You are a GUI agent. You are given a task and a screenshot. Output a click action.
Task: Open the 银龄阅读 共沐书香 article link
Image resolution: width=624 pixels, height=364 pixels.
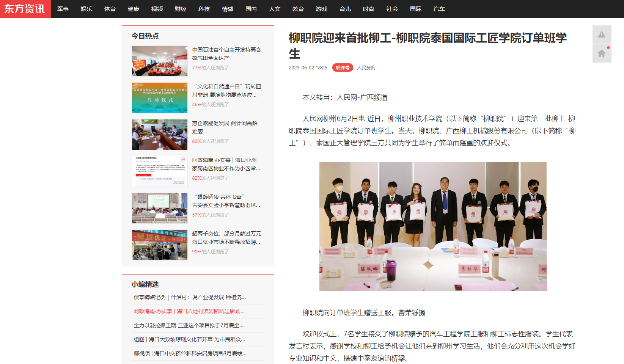[x=226, y=201]
